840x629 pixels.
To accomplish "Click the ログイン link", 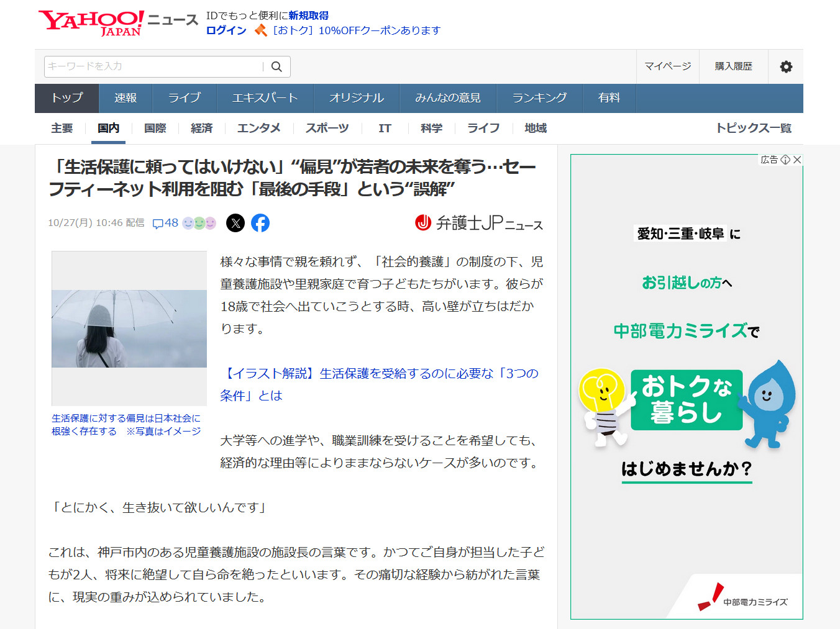I will tap(226, 30).
